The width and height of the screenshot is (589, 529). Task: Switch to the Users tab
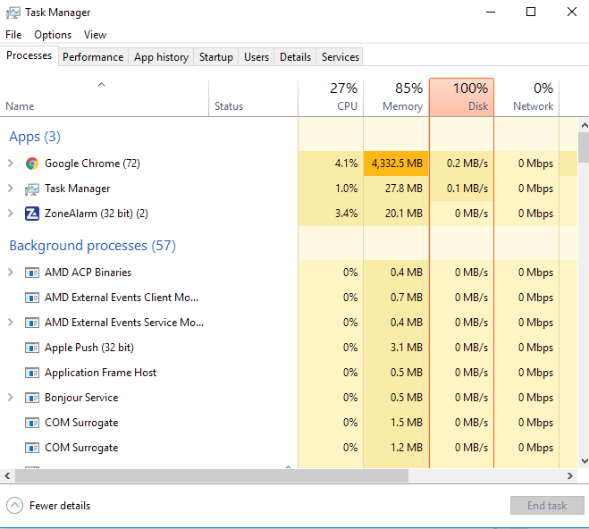257,57
